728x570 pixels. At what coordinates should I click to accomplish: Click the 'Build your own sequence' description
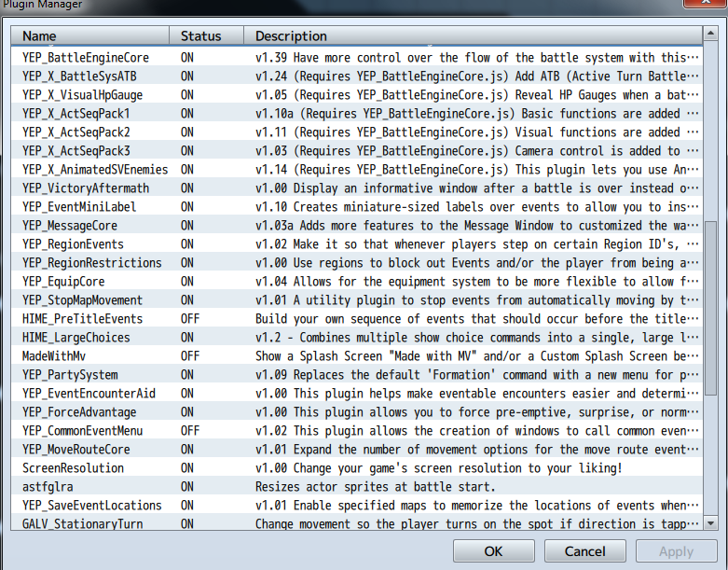(x=477, y=319)
